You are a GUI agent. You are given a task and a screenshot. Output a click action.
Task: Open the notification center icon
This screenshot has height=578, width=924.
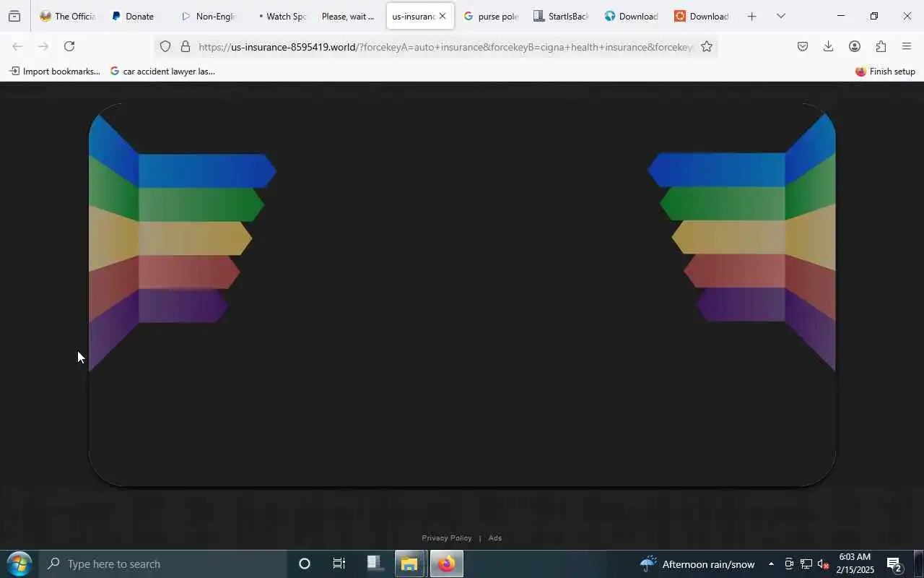pyautogui.click(x=894, y=564)
